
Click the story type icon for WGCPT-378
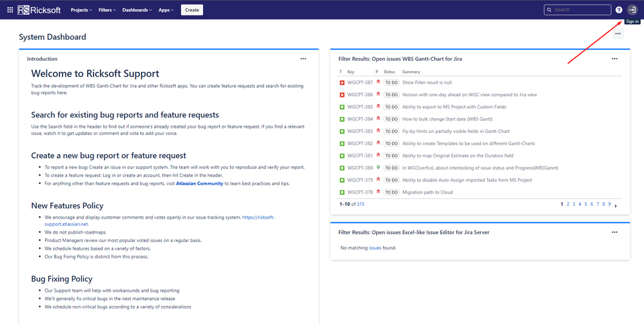click(342, 192)
